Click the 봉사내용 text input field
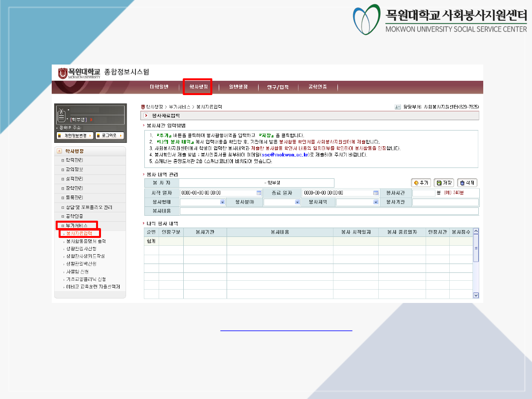532x399 pixels. (329, 211)
